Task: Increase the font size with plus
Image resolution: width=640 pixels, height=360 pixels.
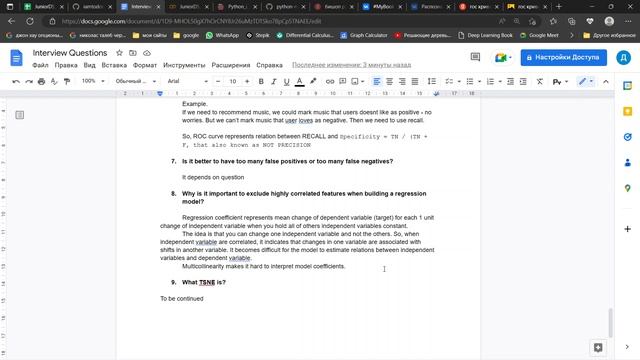Action: [247, 82]
